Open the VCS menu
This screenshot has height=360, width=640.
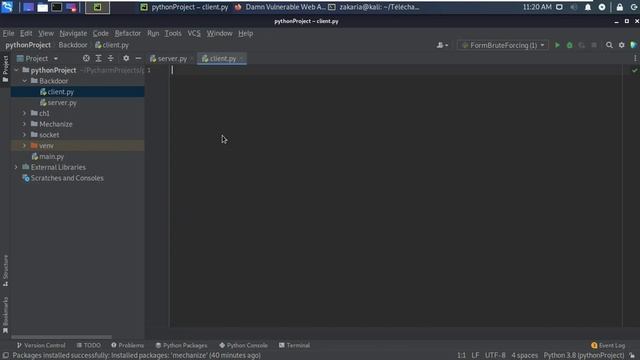tap(194, 33)
